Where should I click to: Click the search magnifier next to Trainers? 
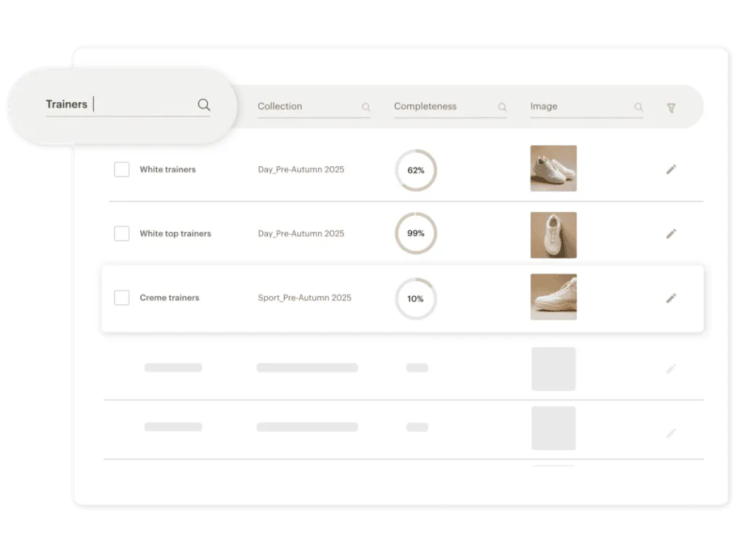click(x=204, y=105)
